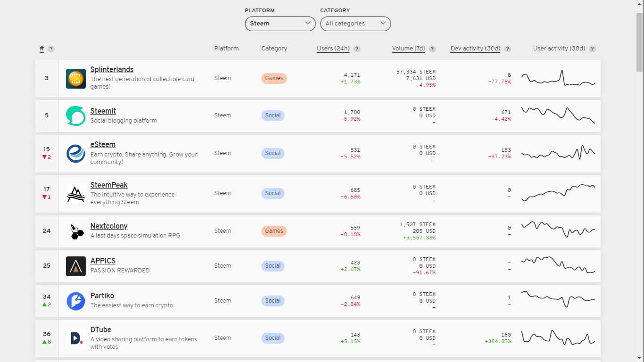Viewport: 644px width, 362px height.
Task: Click the Social tag on Steemit row
Action: pyautogui.click(x=273, y=115)
